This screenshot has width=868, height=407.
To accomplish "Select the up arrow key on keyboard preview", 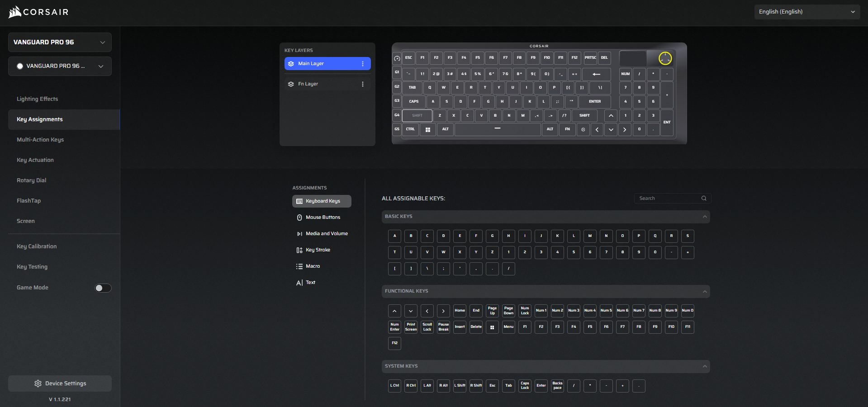I will 611,116.
